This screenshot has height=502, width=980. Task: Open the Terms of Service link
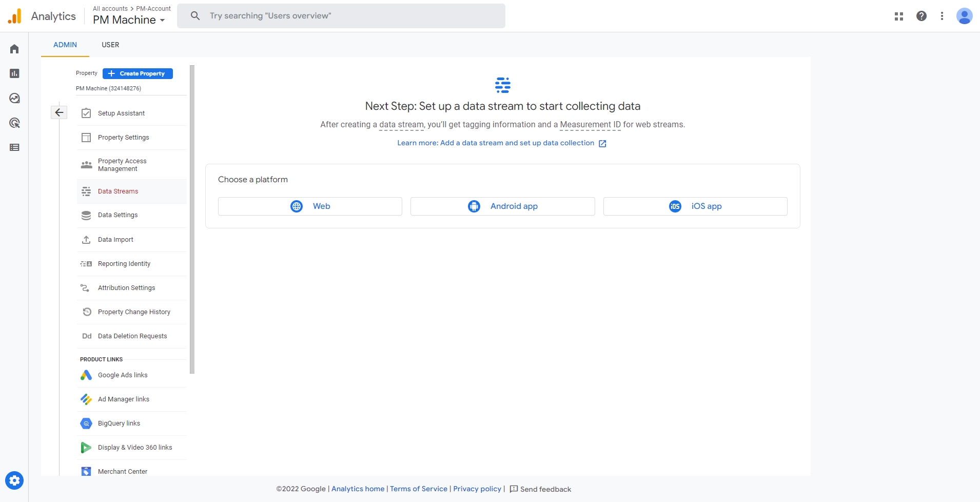[x=419, y=489]
